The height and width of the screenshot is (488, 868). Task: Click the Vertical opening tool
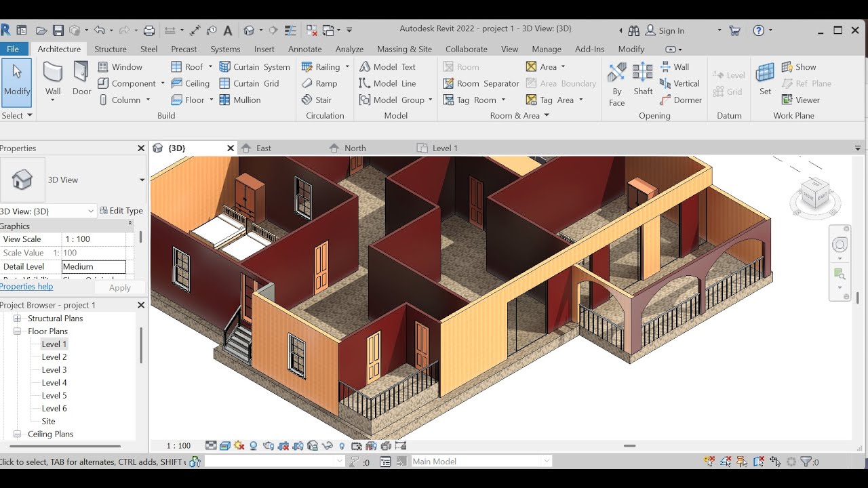tap(679, 83)
